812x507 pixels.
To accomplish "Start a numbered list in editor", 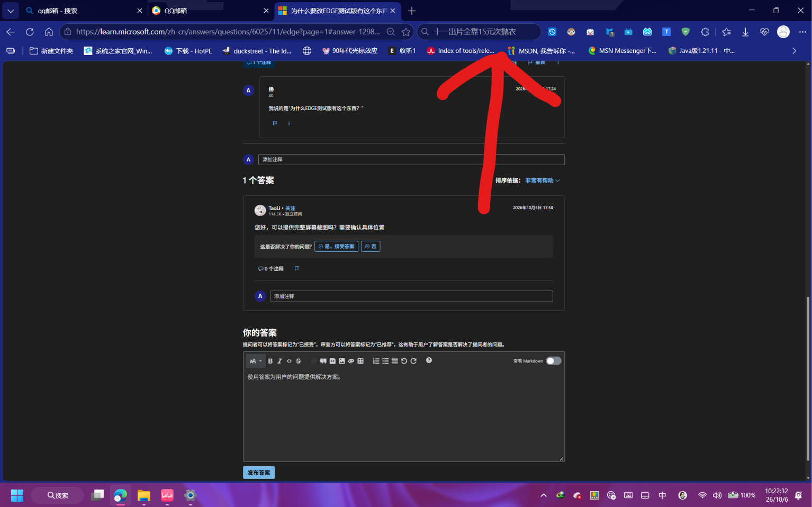I will click(376, 361).
